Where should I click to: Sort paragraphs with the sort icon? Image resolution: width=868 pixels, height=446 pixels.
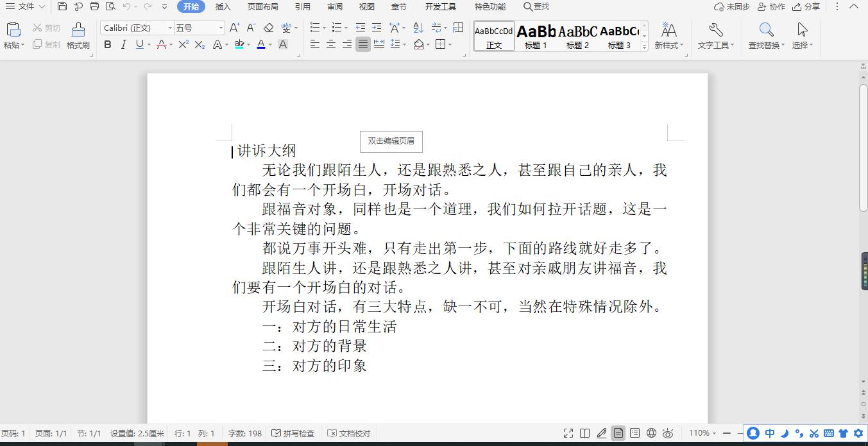pyautogui.click(x=418, y=28)
